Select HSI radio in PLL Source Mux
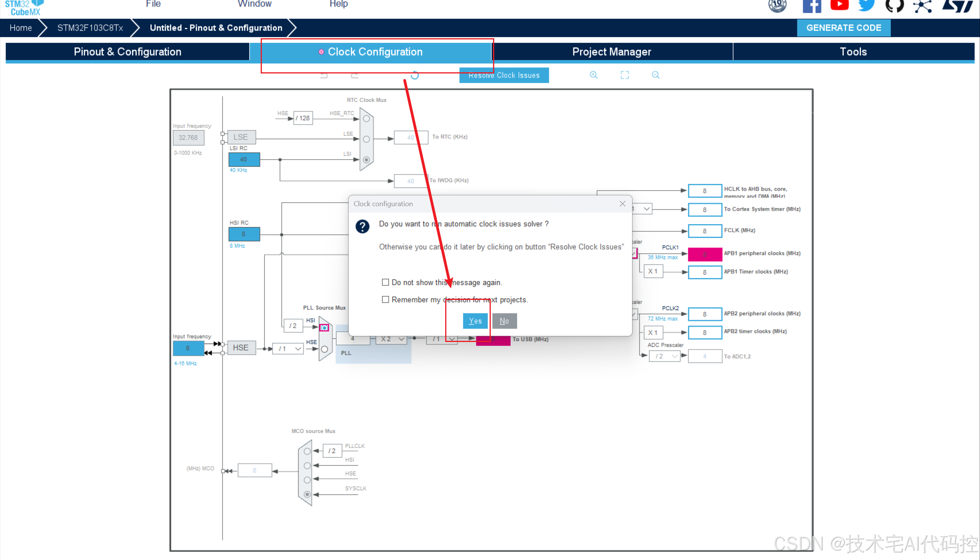Screen dimensions: 980x560 (x=325, y=328)
